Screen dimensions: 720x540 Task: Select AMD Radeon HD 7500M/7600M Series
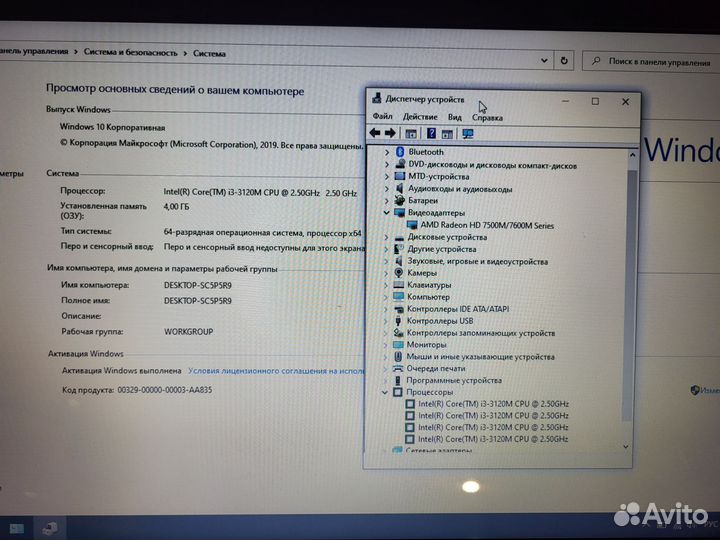click(x=487, y=225)
